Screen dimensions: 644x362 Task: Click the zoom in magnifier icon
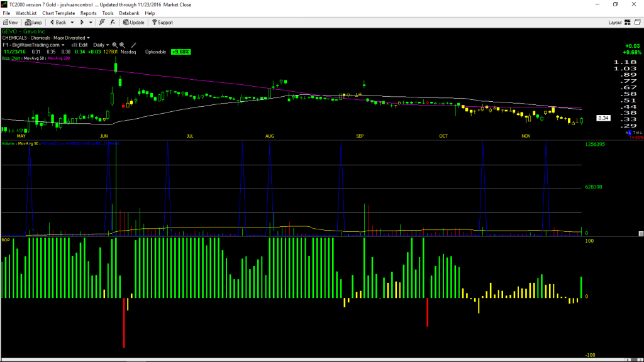coord(115,45)
